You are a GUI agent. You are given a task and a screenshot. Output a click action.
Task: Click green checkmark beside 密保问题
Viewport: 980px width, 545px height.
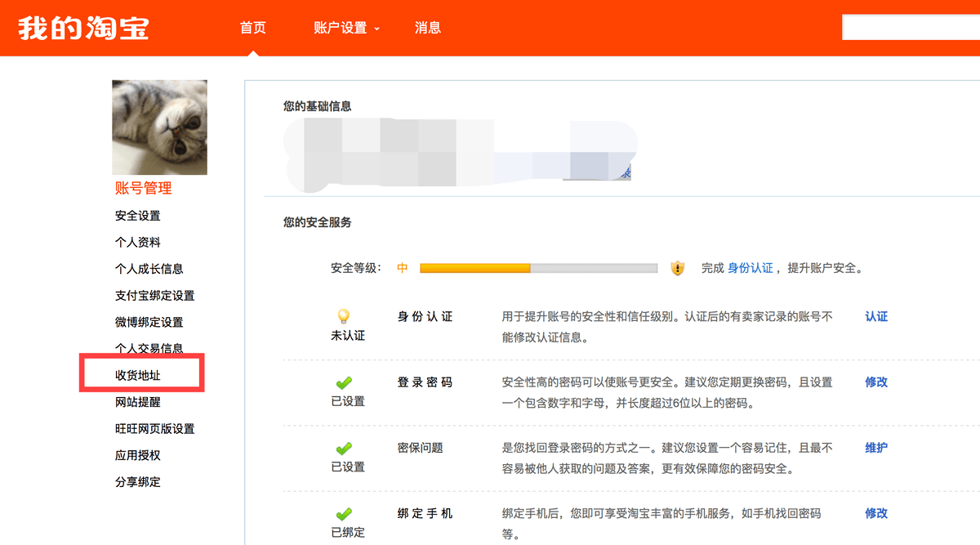click(x=344, y=449)
